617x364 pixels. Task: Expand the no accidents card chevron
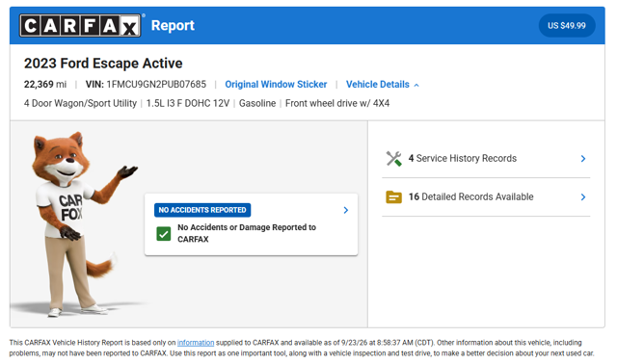click(346, 210)
